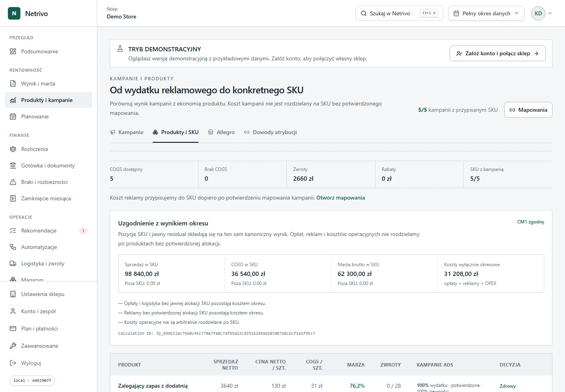This screenshot has width=565, height=392.
Task: Go to Podsumowanie in sidebar
Action: point(48,51)
